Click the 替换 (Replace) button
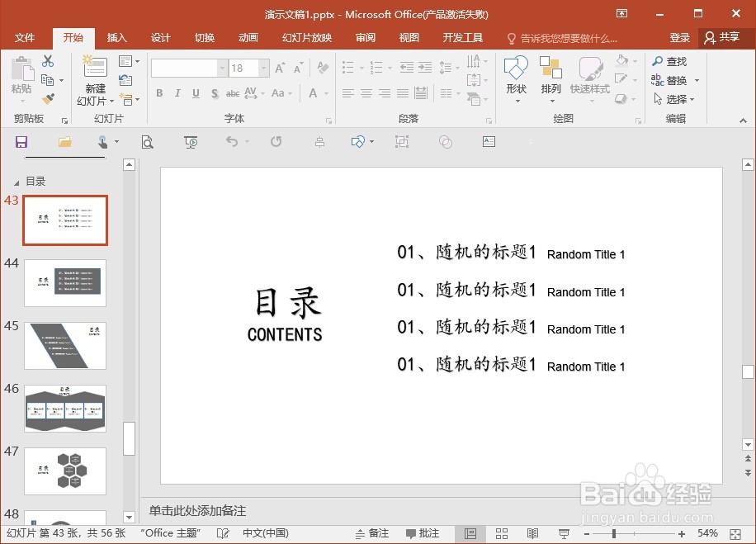This screenshot has width=756, height=544. pyautogui.click(x=675, y=79)
